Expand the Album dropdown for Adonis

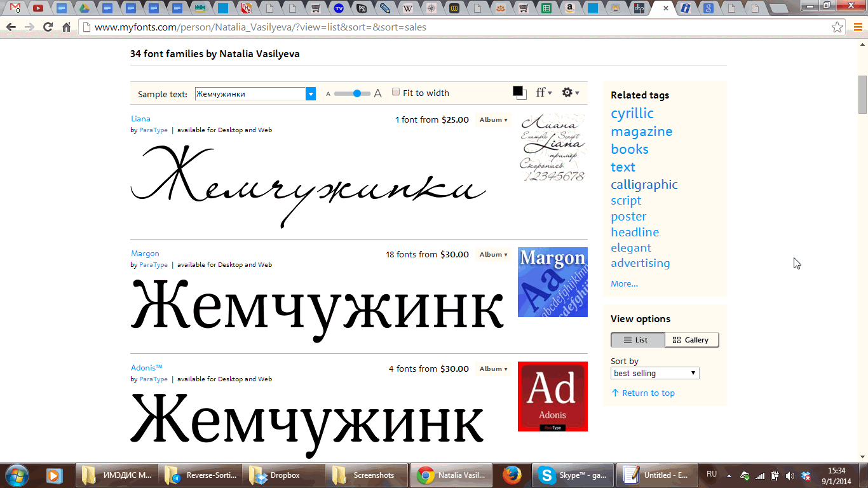(493, 369)
